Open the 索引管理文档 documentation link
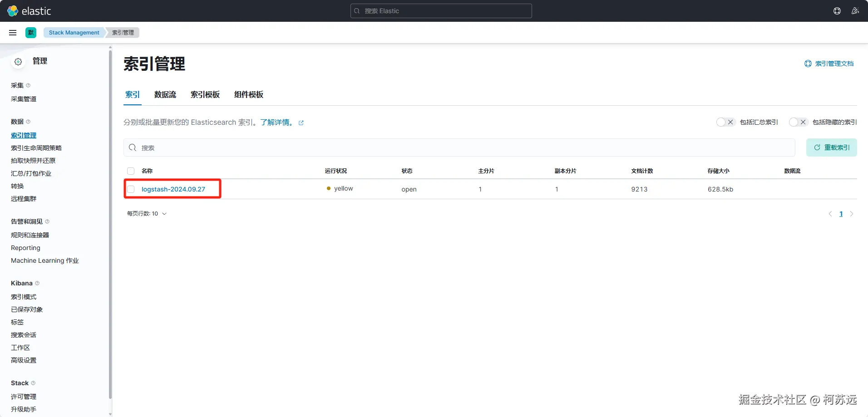Viewport: 868px width, 417px height. pyautogui.click(x=829, y=64)
